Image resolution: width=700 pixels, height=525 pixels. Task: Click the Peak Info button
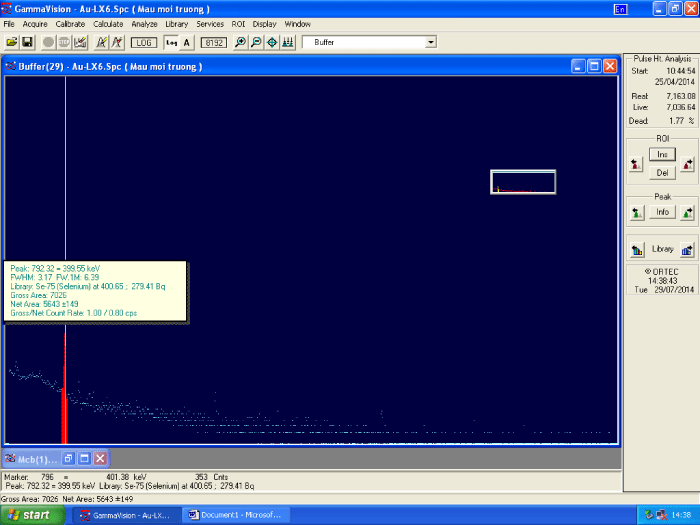pyautogui.click(x=662, y=212)
